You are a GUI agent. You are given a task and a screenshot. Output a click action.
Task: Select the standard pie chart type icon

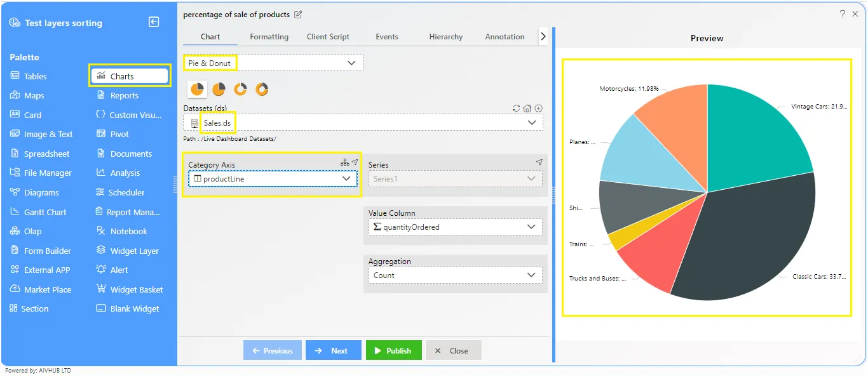[x=197, y=89]
